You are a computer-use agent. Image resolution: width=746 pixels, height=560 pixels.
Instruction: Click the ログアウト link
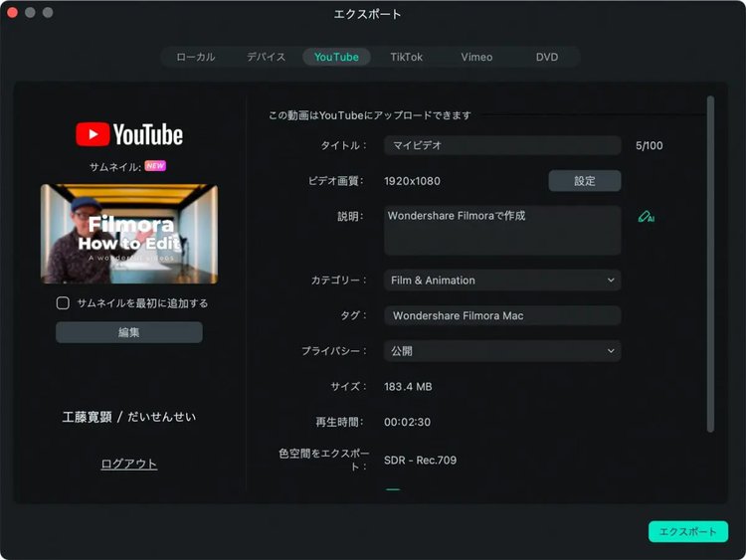click(129, 464)
